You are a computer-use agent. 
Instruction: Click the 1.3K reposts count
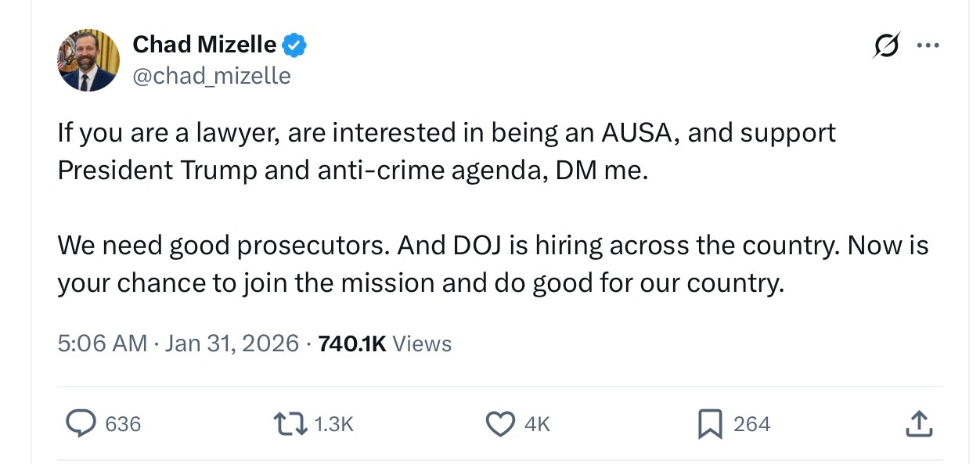tap(333, 424)
